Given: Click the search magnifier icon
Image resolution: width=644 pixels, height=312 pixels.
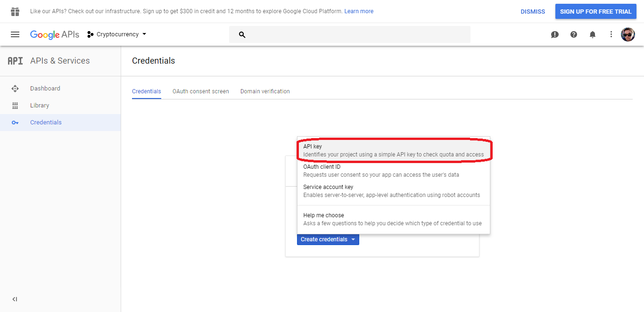Looking at the screenshot, I should point(242,34).
